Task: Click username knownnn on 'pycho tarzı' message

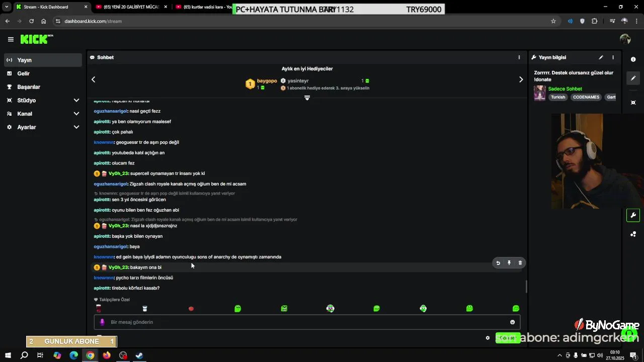Action: [x=104, y=278]
